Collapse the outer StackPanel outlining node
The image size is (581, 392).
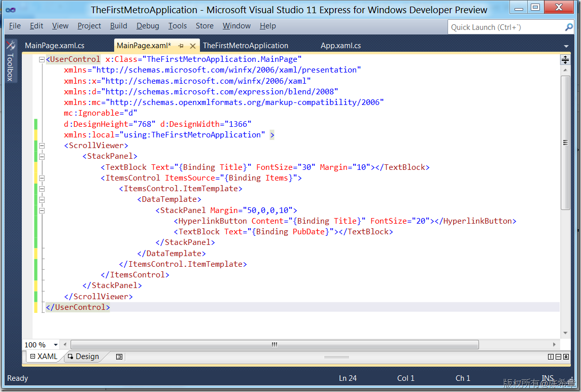click(x=42, y=157)
